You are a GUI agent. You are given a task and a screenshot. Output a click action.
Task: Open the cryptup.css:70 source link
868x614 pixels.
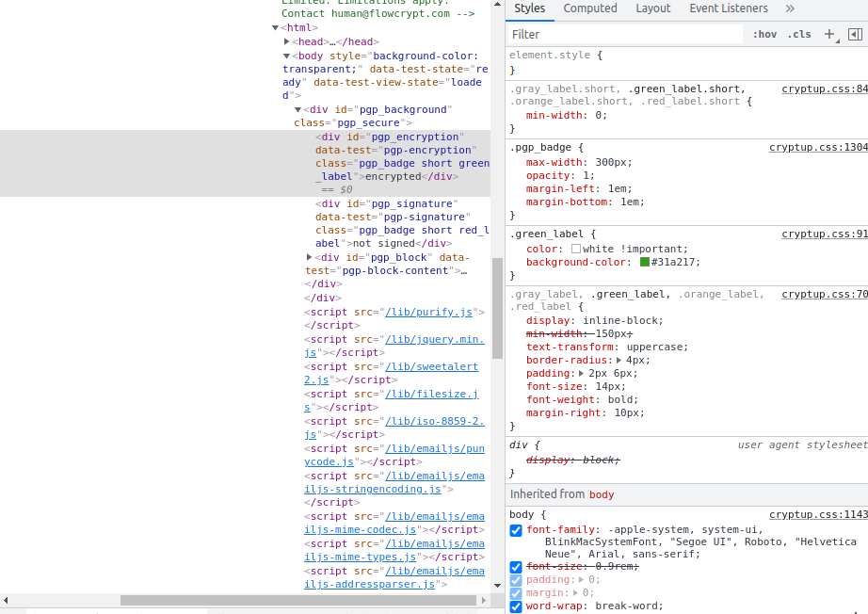tap(825, 295)
